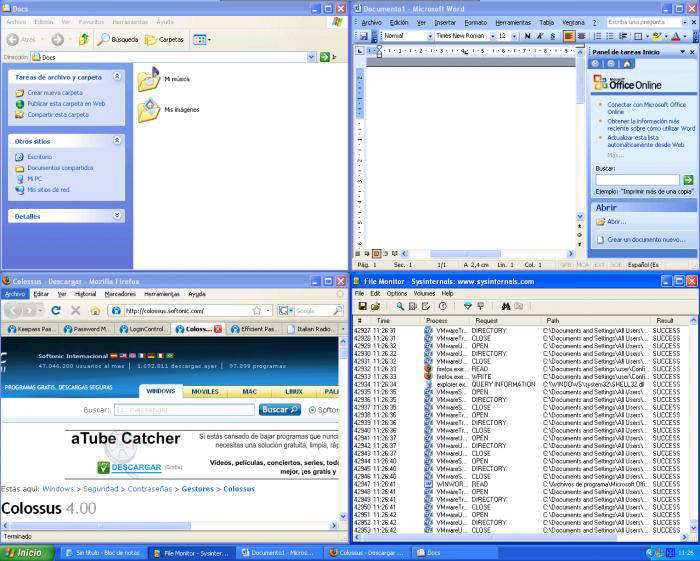Click the Buscar button on Softonic
700x561 pixels.
click(279, 410)
